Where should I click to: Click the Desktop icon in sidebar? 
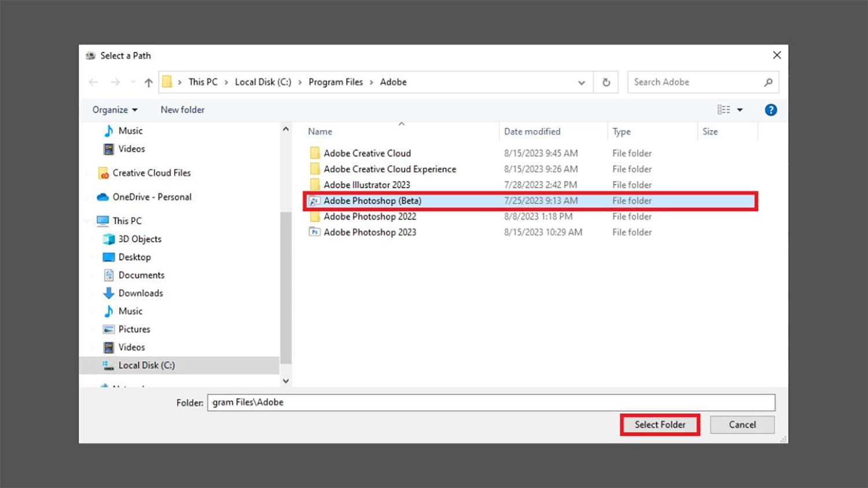click(109, 257)
